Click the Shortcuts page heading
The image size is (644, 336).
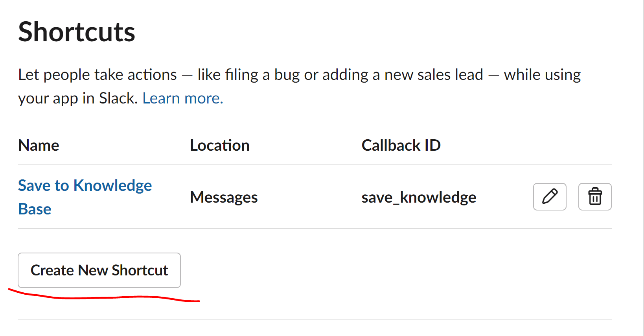click(x=77, y=32)
